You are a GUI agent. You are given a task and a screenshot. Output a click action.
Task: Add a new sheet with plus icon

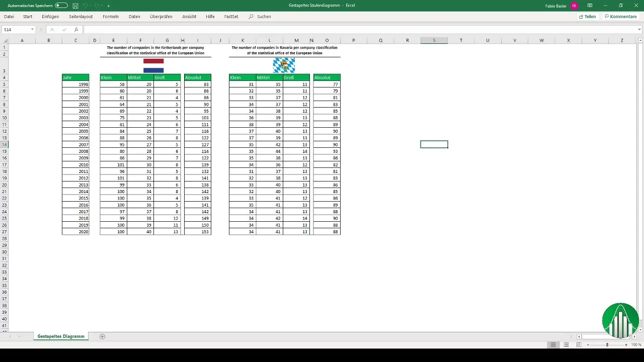[102, 336]
